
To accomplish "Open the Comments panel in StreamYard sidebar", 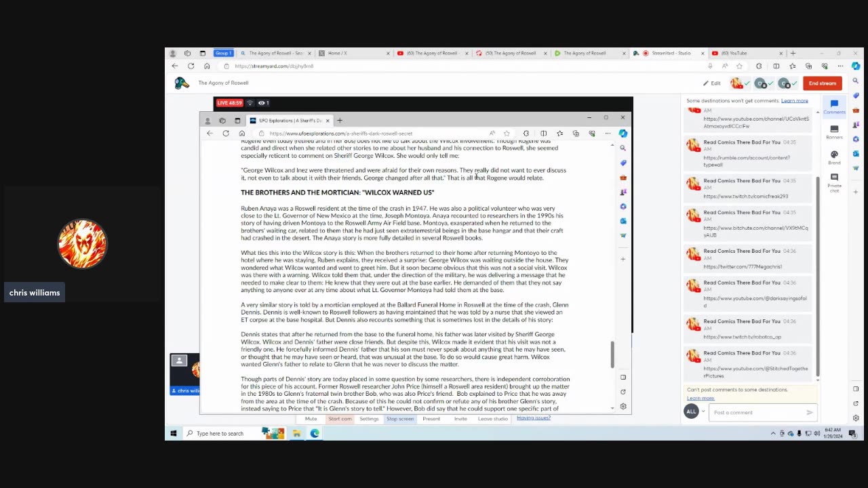I will click(x=834, y=107).
